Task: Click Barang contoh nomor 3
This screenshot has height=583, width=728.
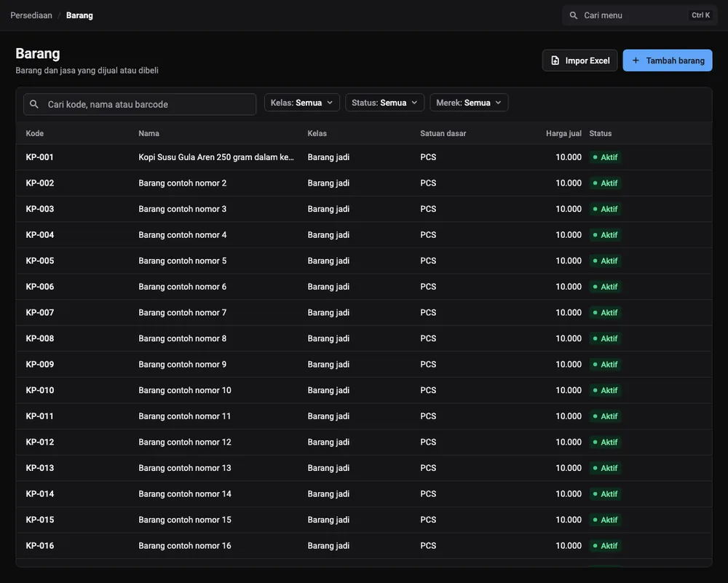Action: (x=183, y=209)
